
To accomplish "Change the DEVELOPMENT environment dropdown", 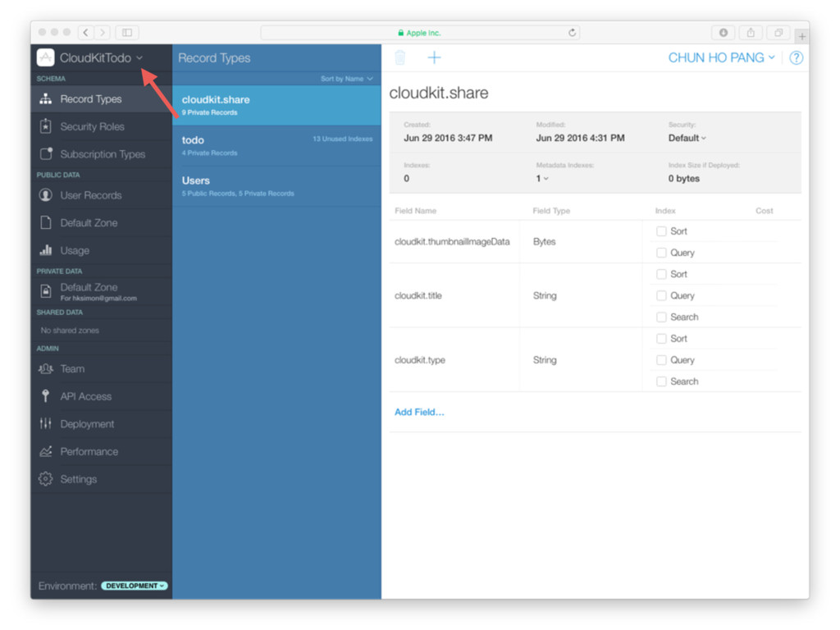I will [x=135, y=586].
